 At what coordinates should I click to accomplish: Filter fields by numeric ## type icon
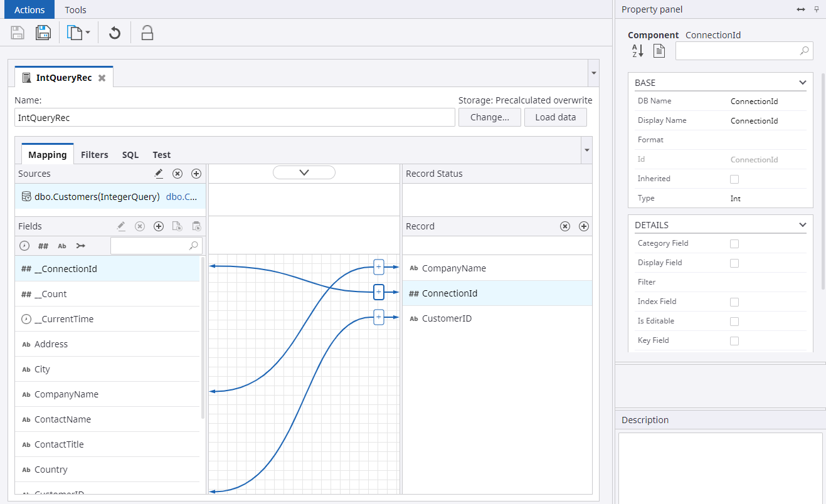pos(43,246)
